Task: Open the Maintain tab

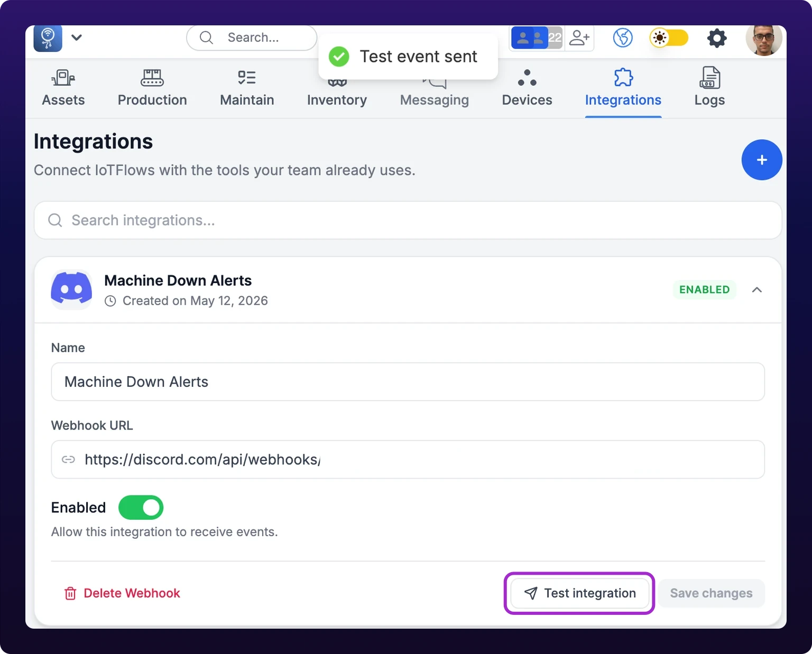Action: coord(247,88)
